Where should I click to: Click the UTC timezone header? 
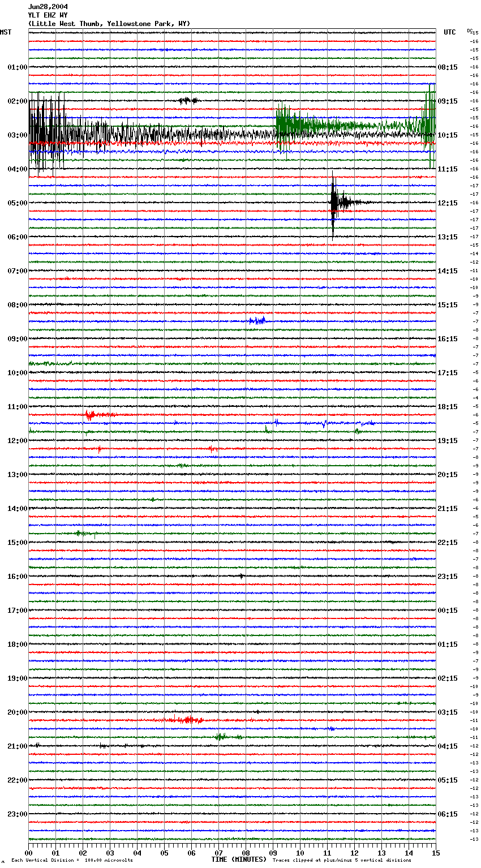click(x=450, y=32)
